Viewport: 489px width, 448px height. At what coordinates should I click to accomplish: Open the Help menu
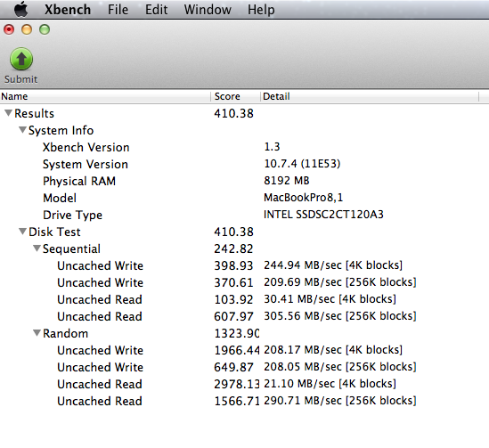click(x=261, y=10)
